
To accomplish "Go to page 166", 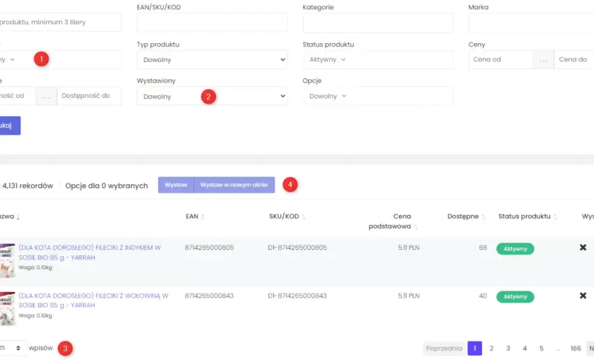I will coord(575,348).
